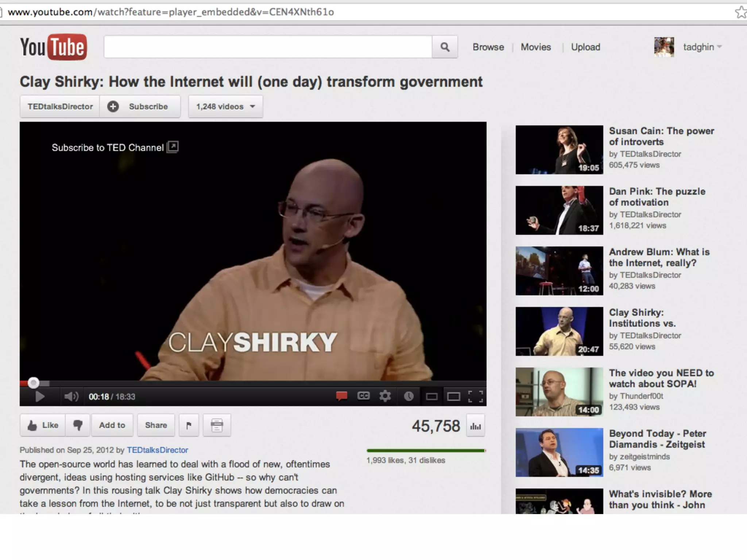This screenshot has height=560, width=747.
Task: Show video statistics chart icon
Action: [x=475, y=426]
